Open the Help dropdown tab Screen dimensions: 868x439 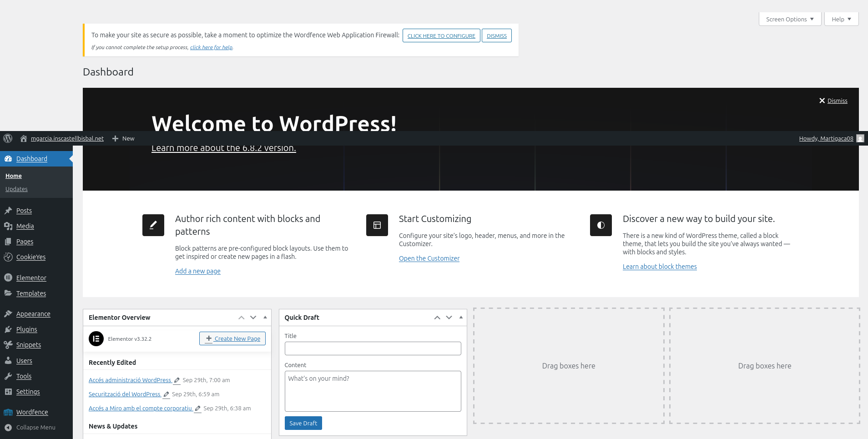point(841,19)
